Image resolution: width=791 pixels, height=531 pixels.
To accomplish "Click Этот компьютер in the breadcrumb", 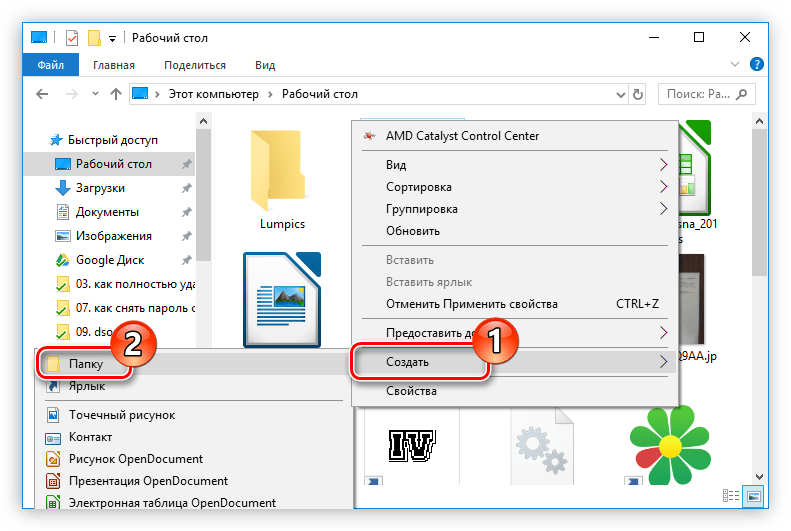I will click(x=213, y=94).
